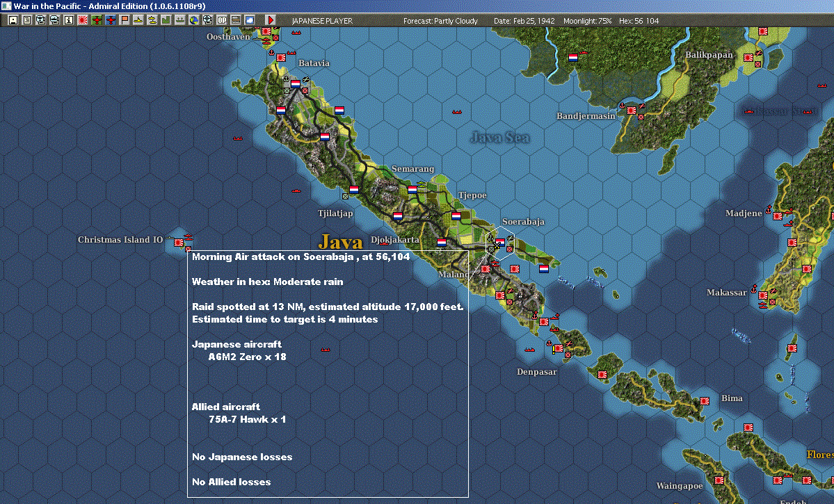Click the Christmas Island IO label
The height and width of the screenshot is (504, 834).
(120, 240)
